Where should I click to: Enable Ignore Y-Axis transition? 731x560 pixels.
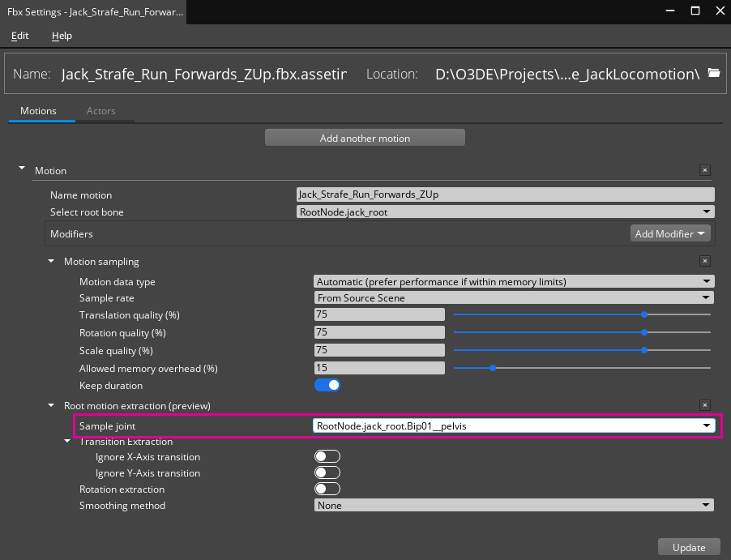click(327, 472)
